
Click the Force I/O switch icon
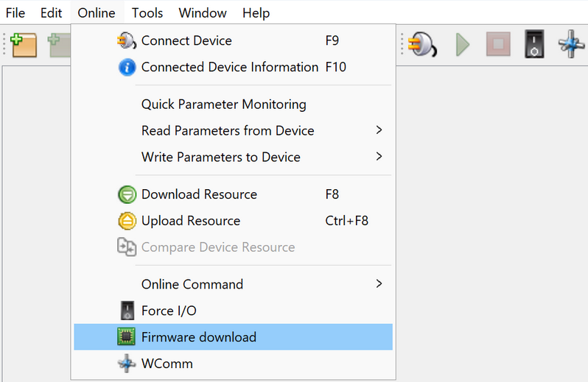pos(127,311)
